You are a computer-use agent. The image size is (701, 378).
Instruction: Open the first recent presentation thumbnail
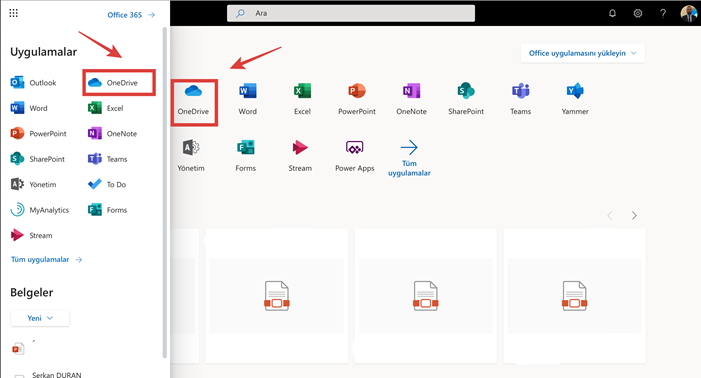click(x=277, y=296)
